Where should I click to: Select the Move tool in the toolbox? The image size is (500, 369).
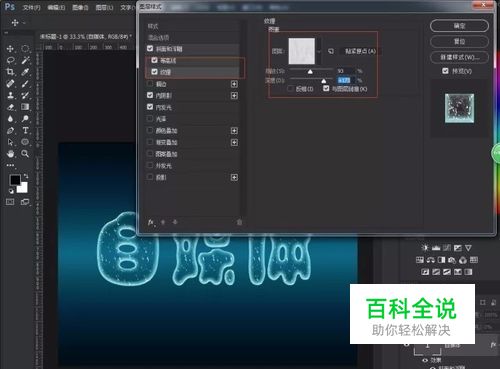click(10, 49)
